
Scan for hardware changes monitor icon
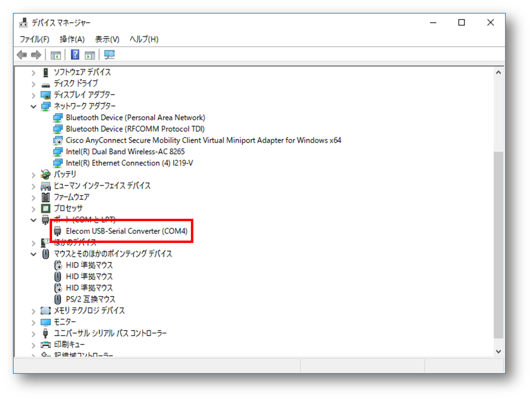109,54
